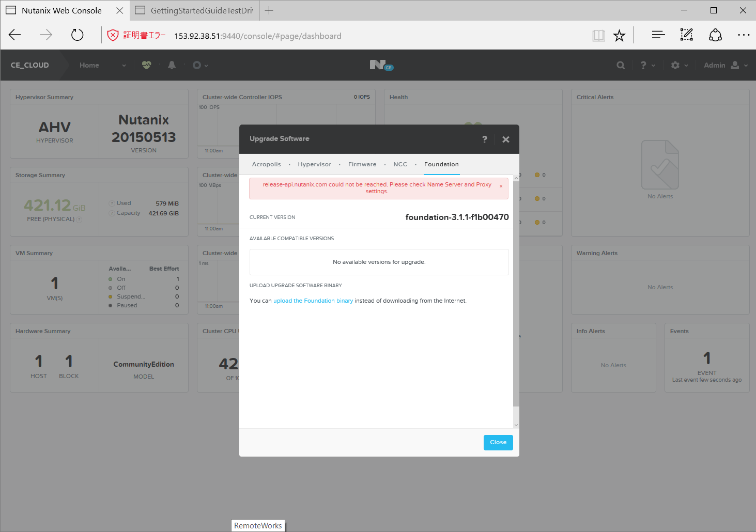
Task: Make a web note icon
Action: coord(686,35)
